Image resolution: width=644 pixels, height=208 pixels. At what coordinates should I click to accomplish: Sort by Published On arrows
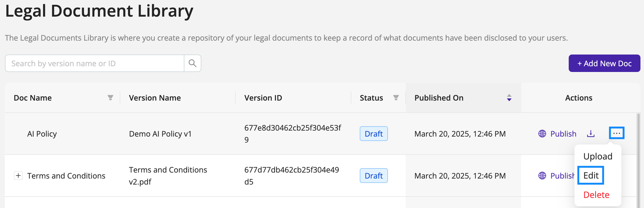[x=509, y=98]
